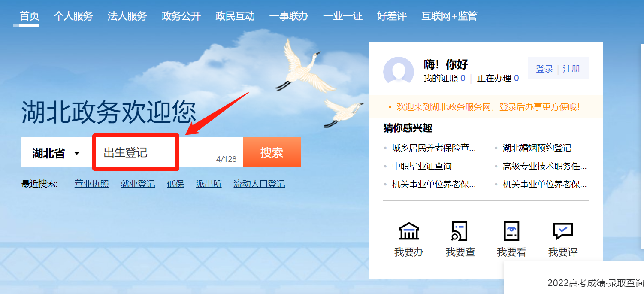Select recent search 流动人口登记
This screenshot has width=644, height=294.
pyautogui.click(x=259, y=184)
